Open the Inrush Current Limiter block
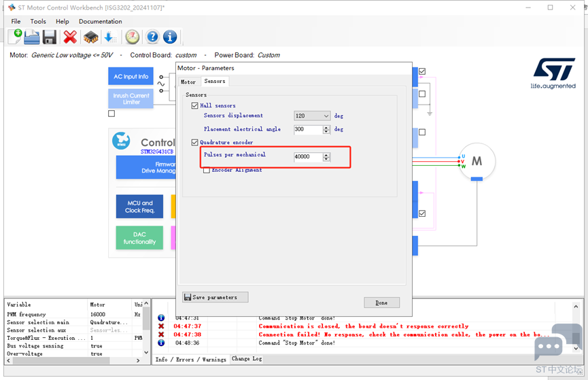588x380 pixels. (131, 99)
